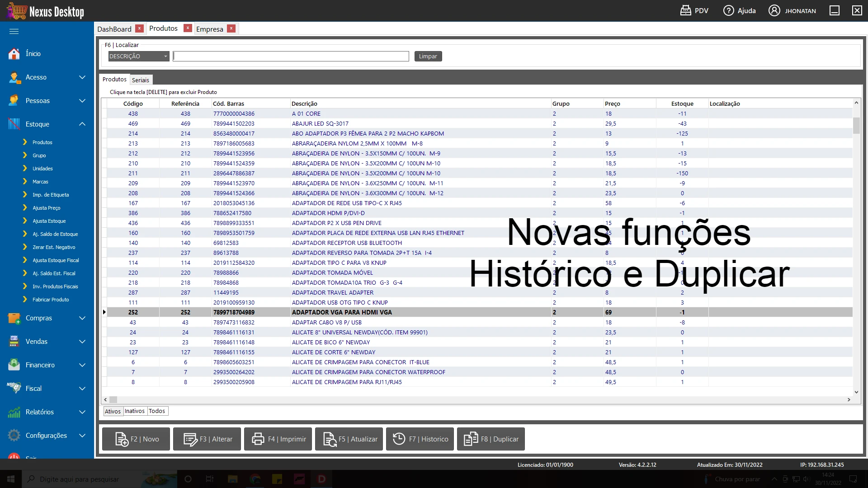This screenshot has height=488, width=868.
Task: Switch to the Serials tab
Action: [141, 80]
